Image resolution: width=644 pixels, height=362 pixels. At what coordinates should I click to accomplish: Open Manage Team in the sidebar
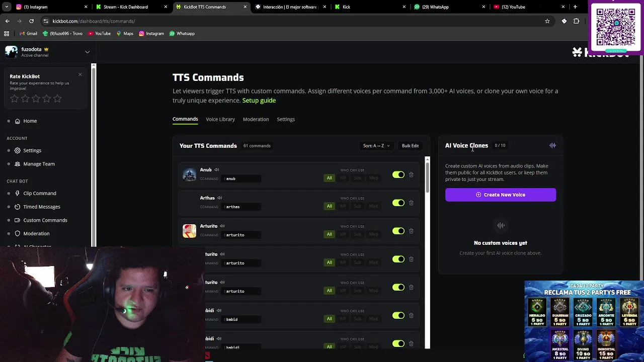(39, 164)
